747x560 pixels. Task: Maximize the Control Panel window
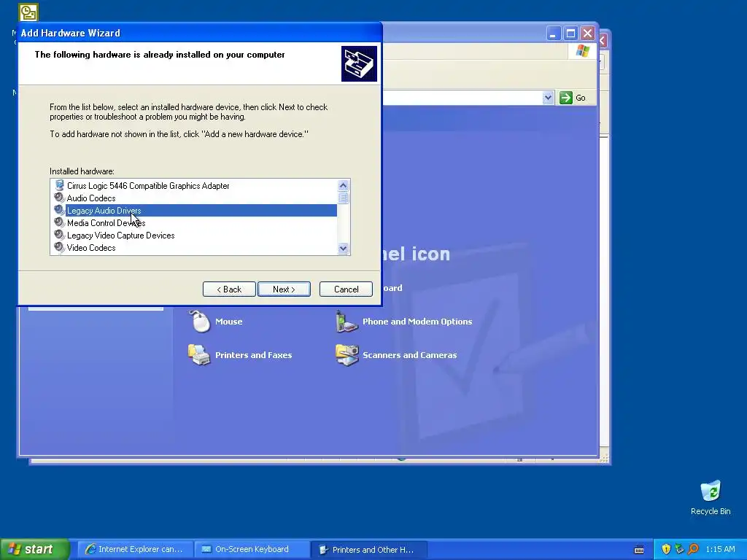[x=570, y=34]
